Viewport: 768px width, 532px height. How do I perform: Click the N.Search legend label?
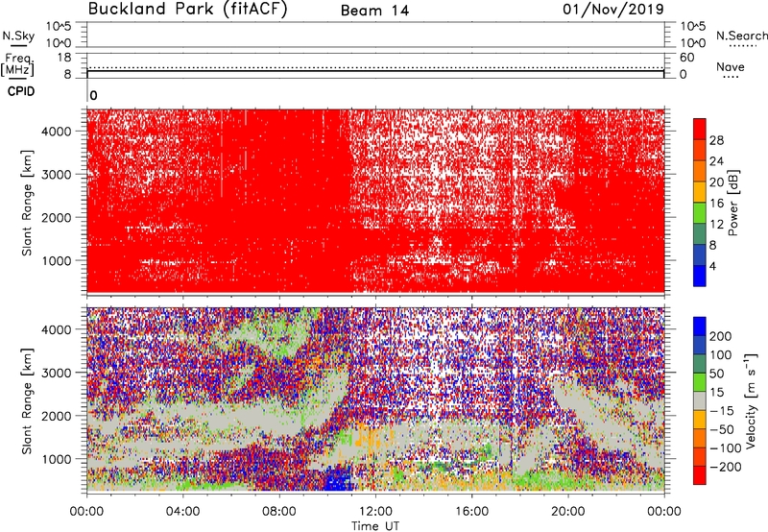(x=741, y=36)
